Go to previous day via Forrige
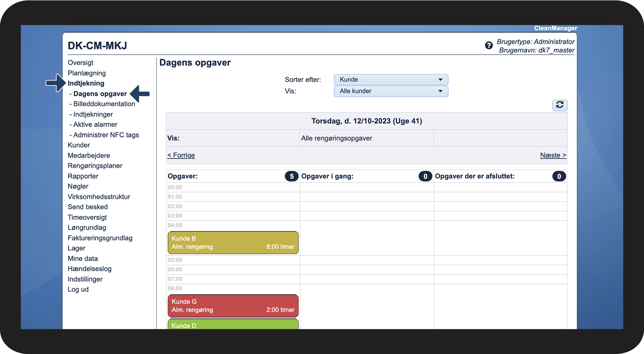This screenshot has width=644, height=354. click(x=181, y=155)
